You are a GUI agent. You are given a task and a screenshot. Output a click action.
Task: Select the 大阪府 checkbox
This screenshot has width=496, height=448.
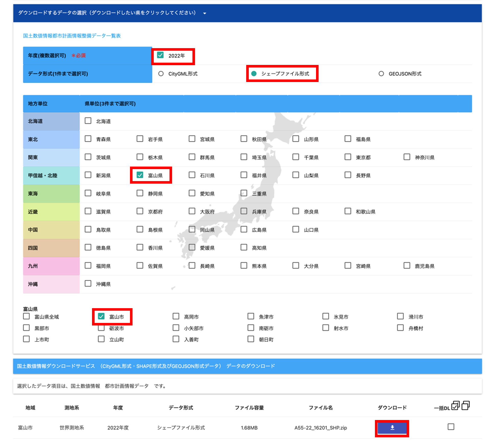point(192,211)
